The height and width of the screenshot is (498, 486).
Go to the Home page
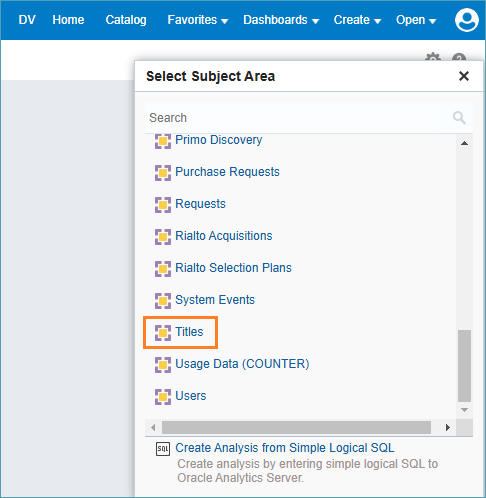coord(68,20)
